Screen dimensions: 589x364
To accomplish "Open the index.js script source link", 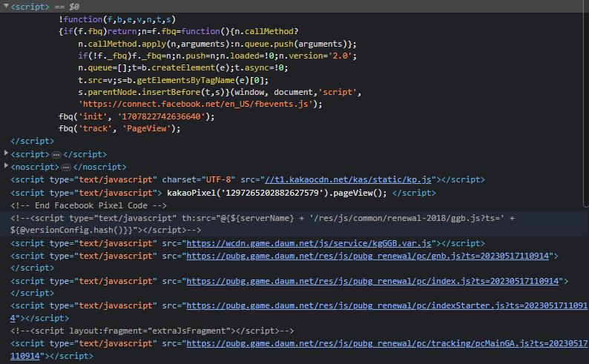I will pyautogui.click(x=372, y=281).
